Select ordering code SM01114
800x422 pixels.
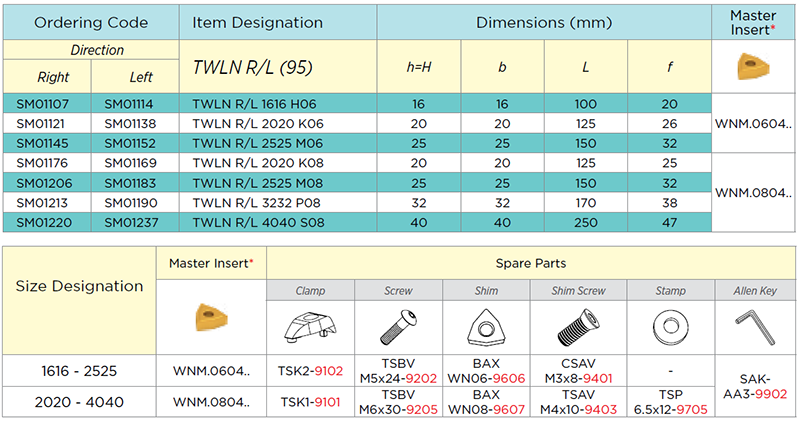(129, 104)
